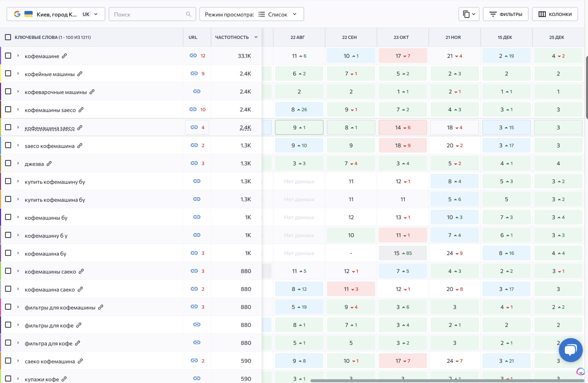Check the купить кофемашина бу row checkbox
The width and height of the screenshot is (588, 383).
tap(8, 199)
